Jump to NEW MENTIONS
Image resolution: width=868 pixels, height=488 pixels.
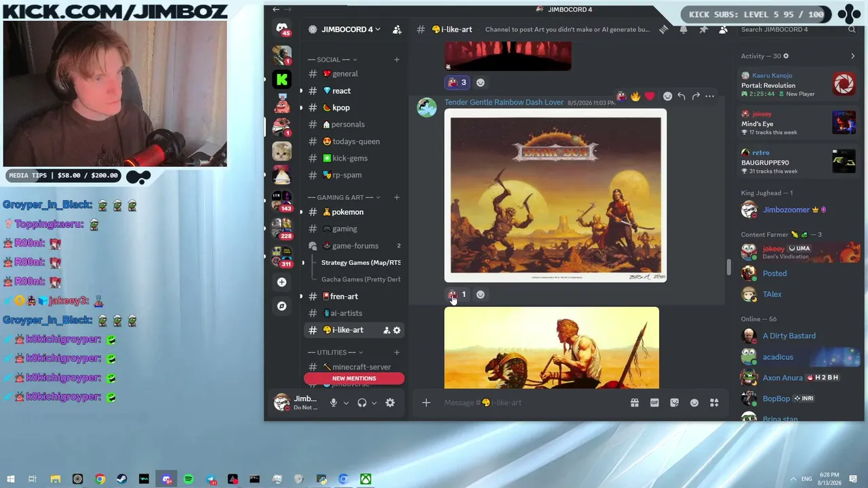click(354, 378)
